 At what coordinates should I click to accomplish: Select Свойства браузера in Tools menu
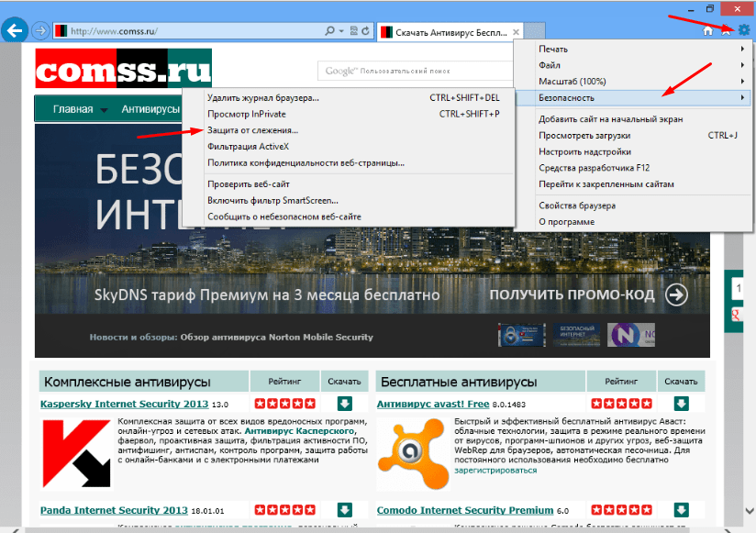click(x=577, y=205)
